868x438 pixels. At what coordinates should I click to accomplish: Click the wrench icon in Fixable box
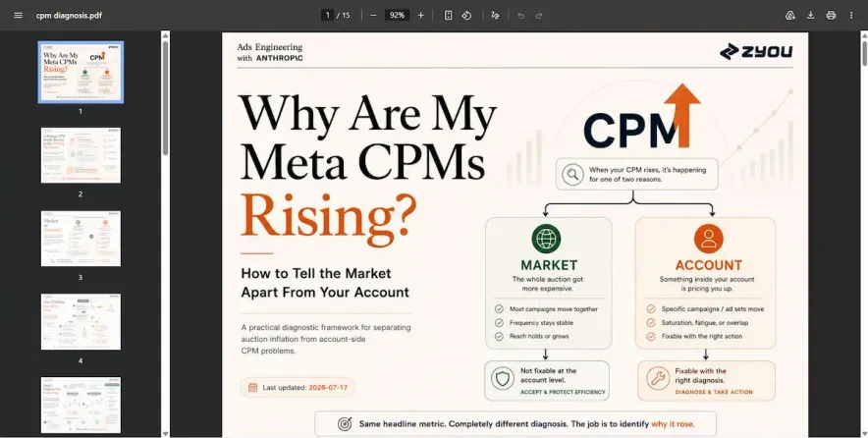click(x=658, y=379)
